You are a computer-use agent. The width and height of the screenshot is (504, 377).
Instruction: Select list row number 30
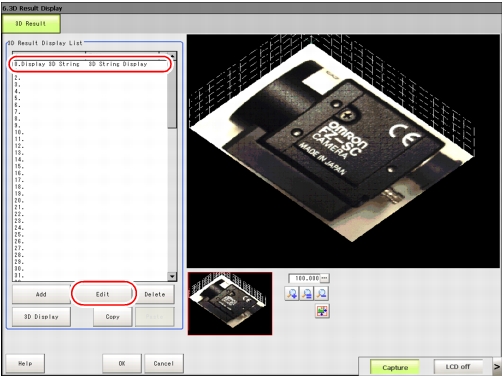(x=90, y=269)
